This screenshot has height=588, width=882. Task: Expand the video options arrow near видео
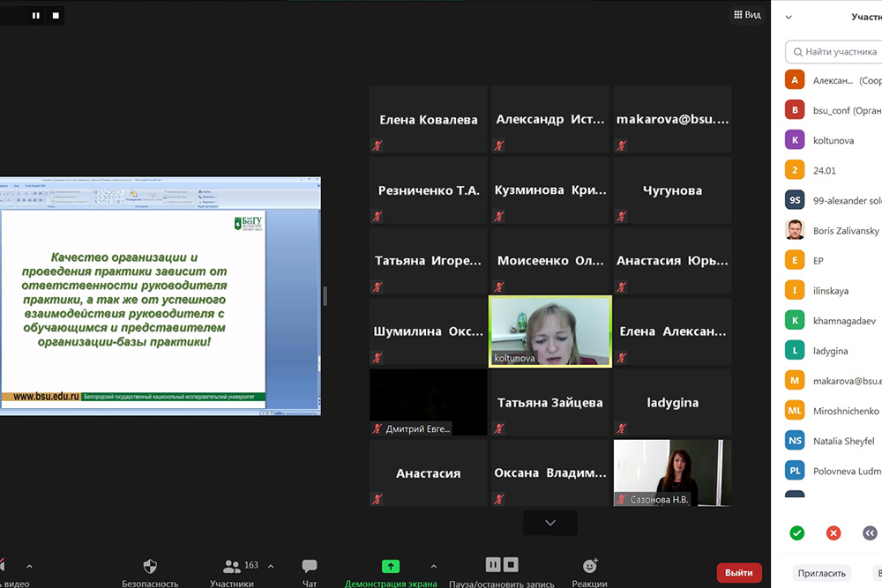pyautogui.click(x=29, y=566)
